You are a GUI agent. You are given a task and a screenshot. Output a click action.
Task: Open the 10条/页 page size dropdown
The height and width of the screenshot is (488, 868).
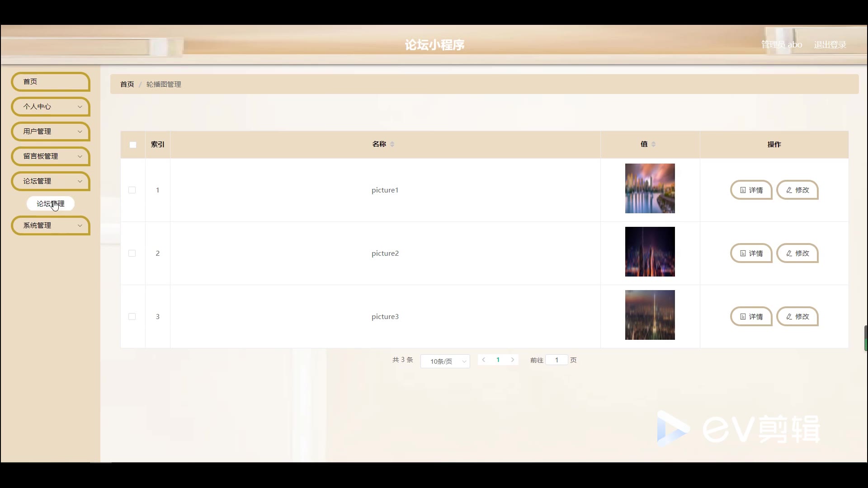click(445, 361)
